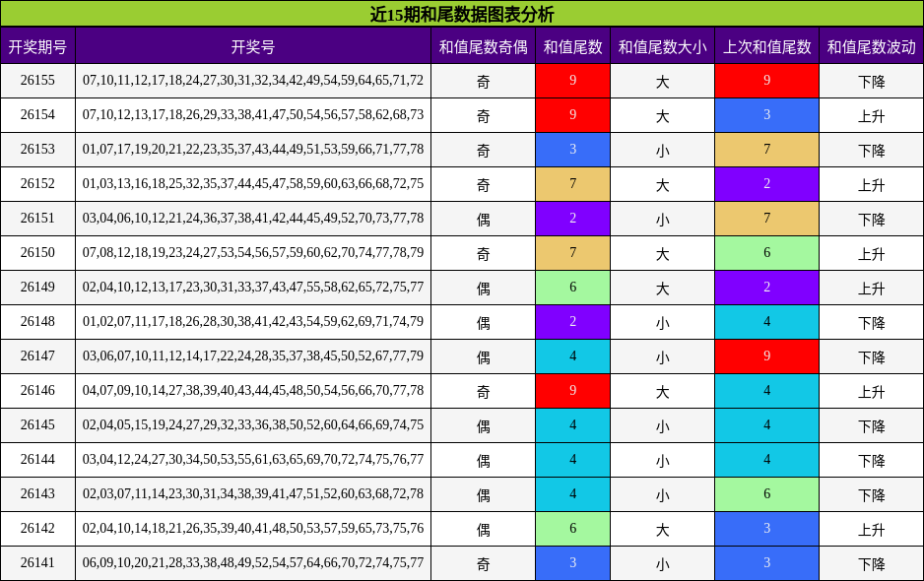
Task: Select red 上次和值尾数 cell 9 in row 26147
Action: point(766,356)
